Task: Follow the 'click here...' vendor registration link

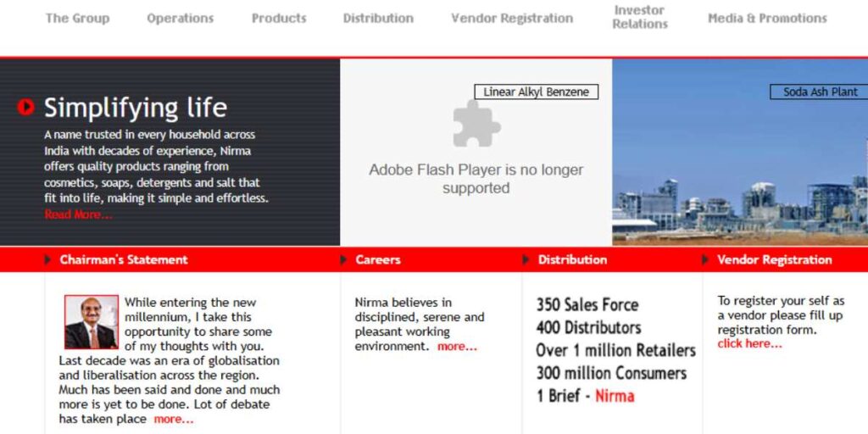Action: 750,344
